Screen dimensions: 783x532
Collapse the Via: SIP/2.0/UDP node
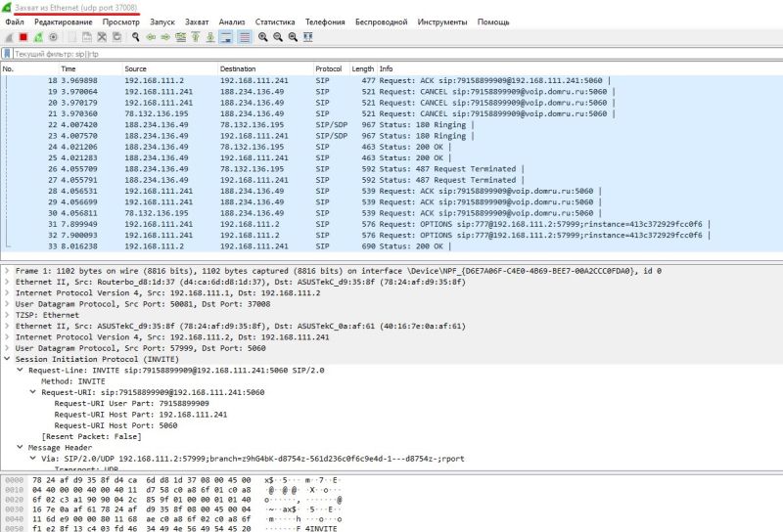coord(33,458)
